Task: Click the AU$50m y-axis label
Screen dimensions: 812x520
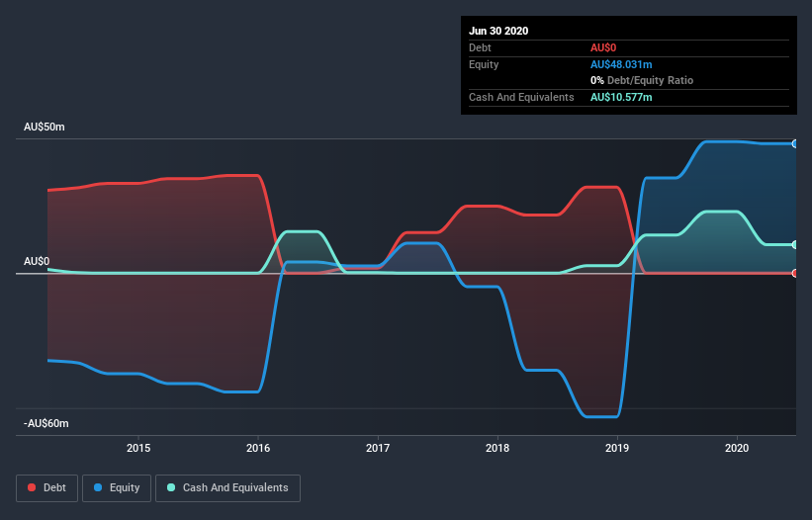Action: (x=45, y=127)
